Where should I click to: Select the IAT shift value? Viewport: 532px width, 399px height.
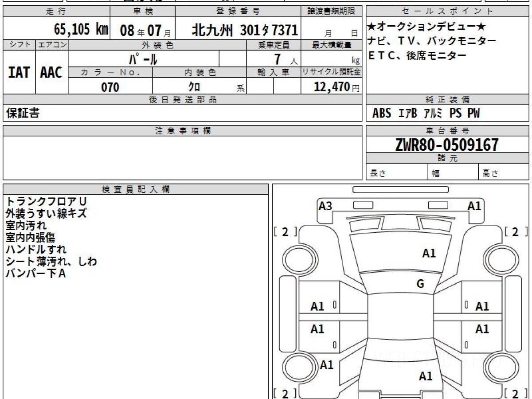tap(19, 72)
